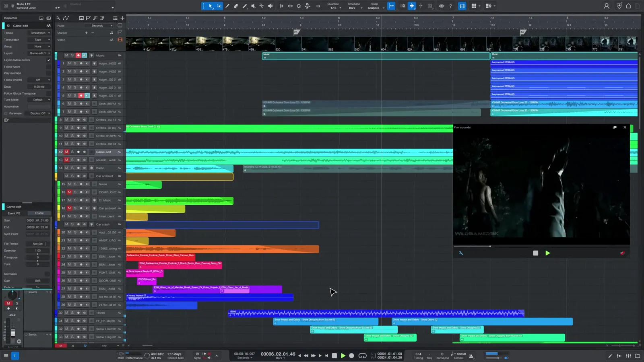Edit the Delay 0.00 ms field
644x362 pixels.
pos(39,86)
